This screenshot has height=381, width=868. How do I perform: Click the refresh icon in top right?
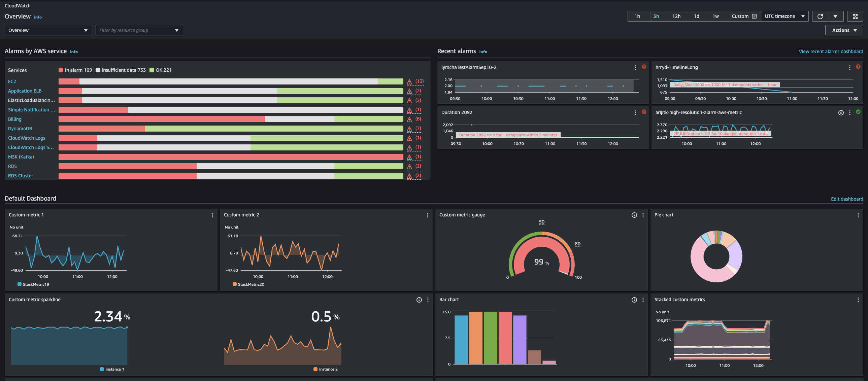821,16
